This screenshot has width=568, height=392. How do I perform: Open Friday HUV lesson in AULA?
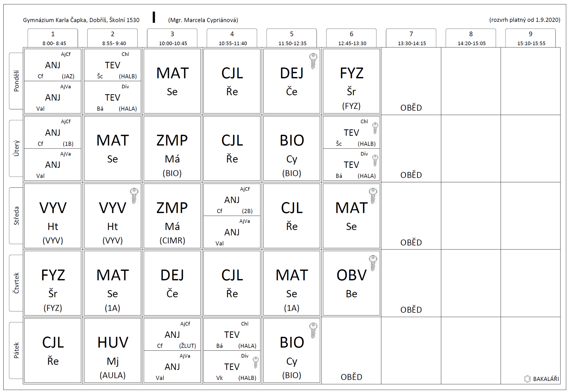pos(113,350)
